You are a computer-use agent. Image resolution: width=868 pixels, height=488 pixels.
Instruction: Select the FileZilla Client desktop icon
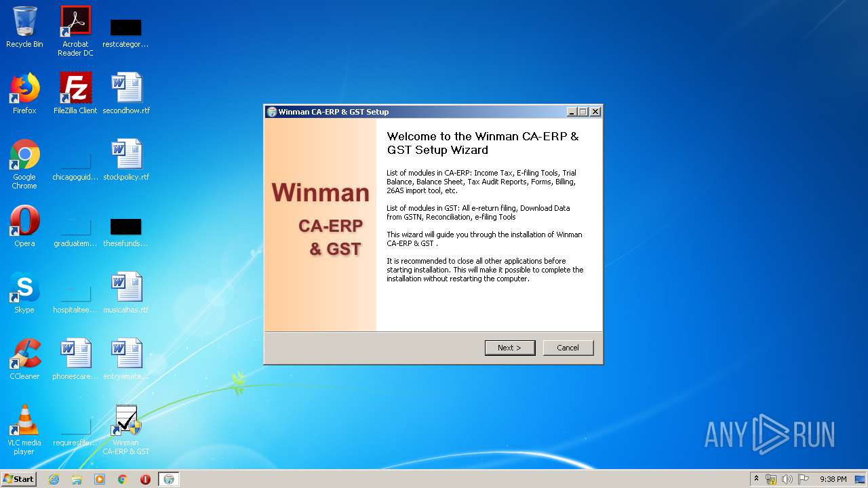pyautogui.click(x=75, y=94)
